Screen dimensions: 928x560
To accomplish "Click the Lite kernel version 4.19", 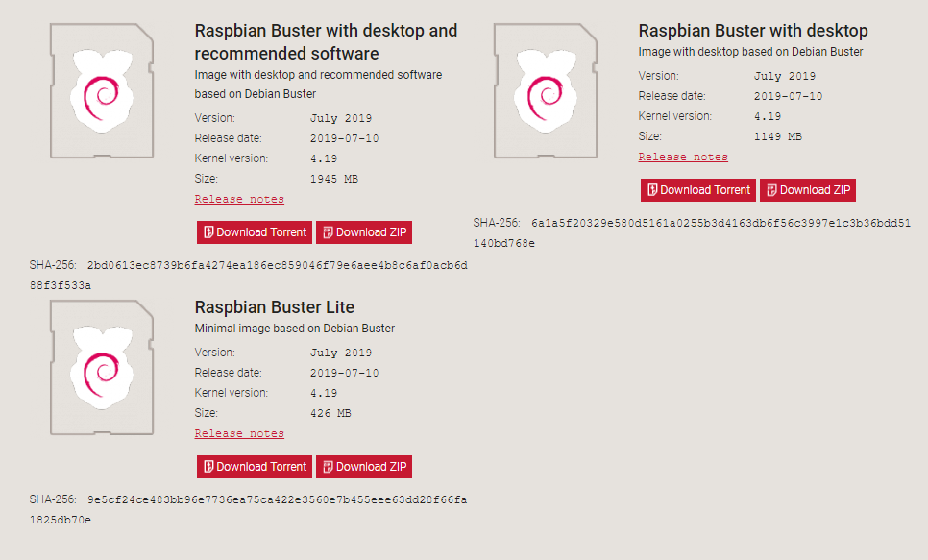I will click(x=324, y=393).
